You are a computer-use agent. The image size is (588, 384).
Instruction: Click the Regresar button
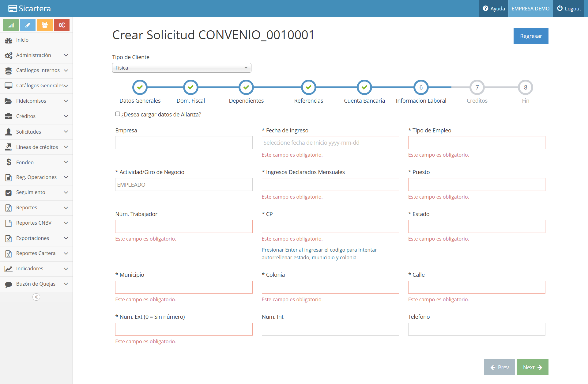coord(531,36)
